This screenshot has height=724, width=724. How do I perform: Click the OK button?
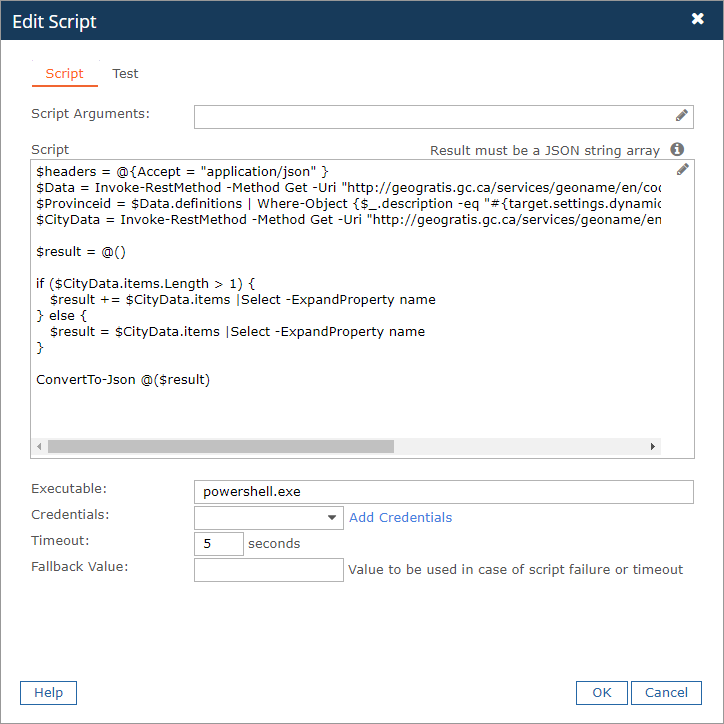pos(602,693)
